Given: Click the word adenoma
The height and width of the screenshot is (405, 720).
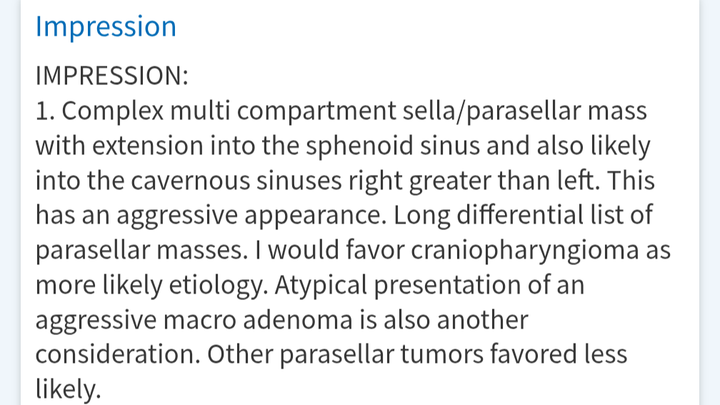Looking at the screenshot, I should [298, 320].
